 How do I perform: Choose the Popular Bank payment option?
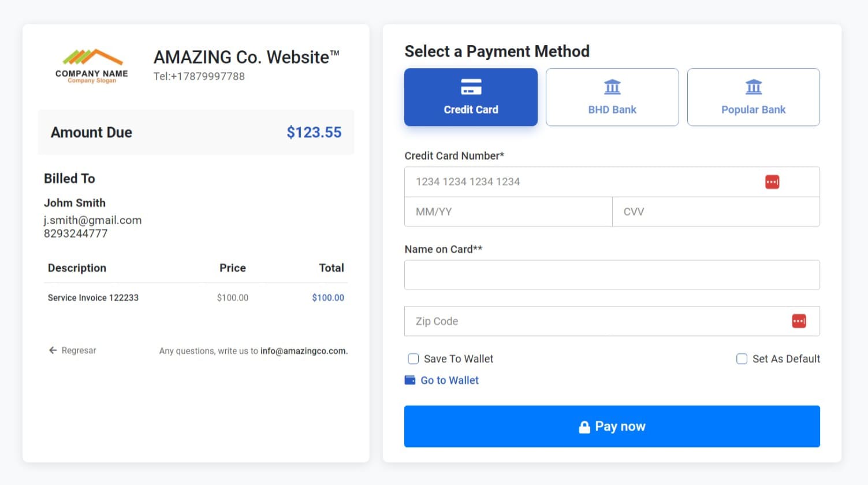pyautogui.click(x=753, y=97)
